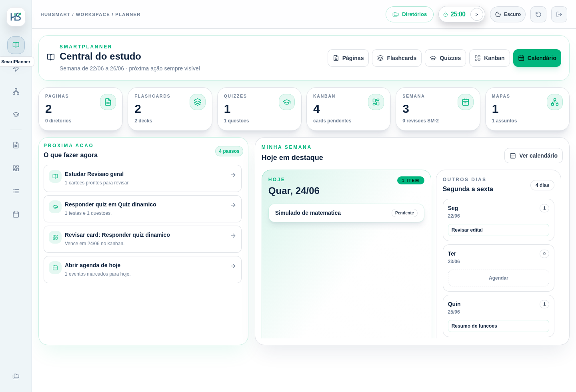576x392 pixels.
Task: Click the Mapas card hierarchy icon
Action: (555, 102)
